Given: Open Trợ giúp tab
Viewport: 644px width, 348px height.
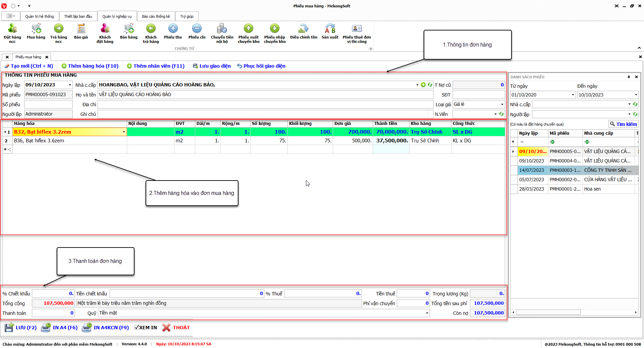Looking at the screenshot, I should click(x=187, y=16).
